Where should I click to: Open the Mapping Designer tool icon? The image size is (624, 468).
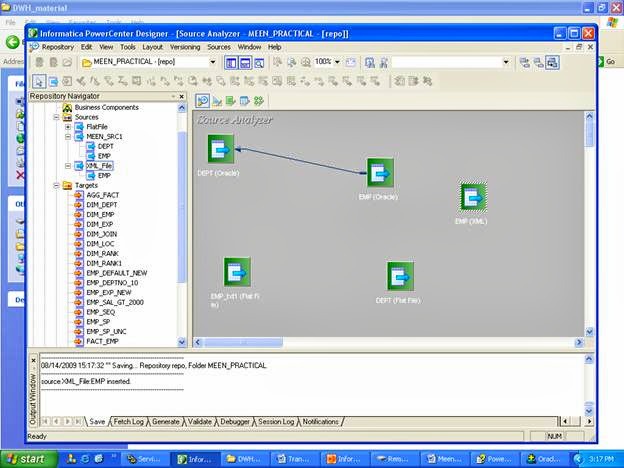point(259,101)
